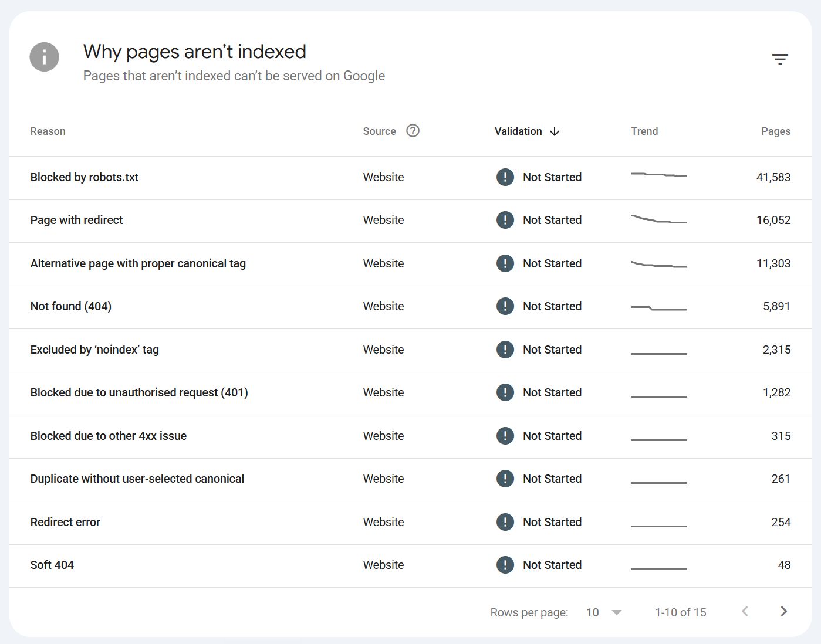Image resolution: width=821 pixels, height=644 pixels.
Task: Click warning icon in other 4xx issue row
Action: click(x=505, y=436)
